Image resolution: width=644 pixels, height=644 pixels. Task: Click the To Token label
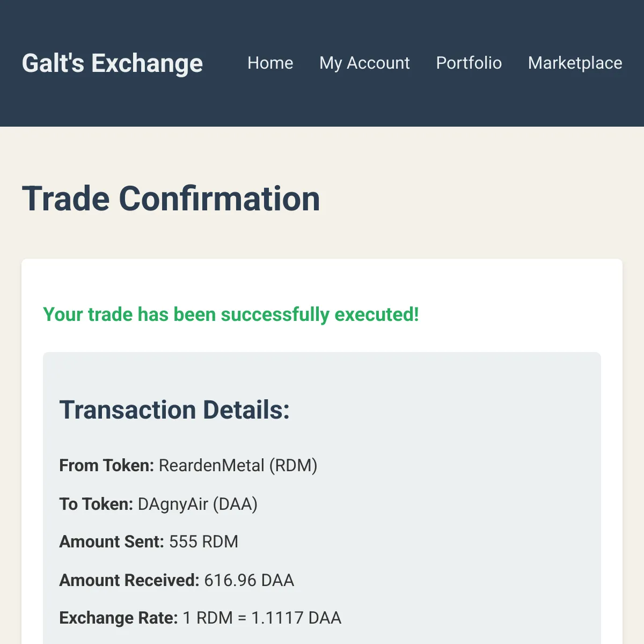96,504
